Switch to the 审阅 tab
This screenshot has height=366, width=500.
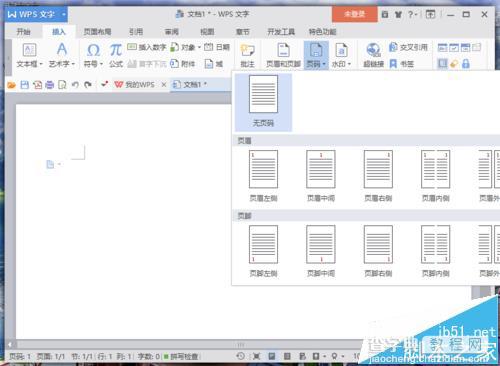click(172, 32)
